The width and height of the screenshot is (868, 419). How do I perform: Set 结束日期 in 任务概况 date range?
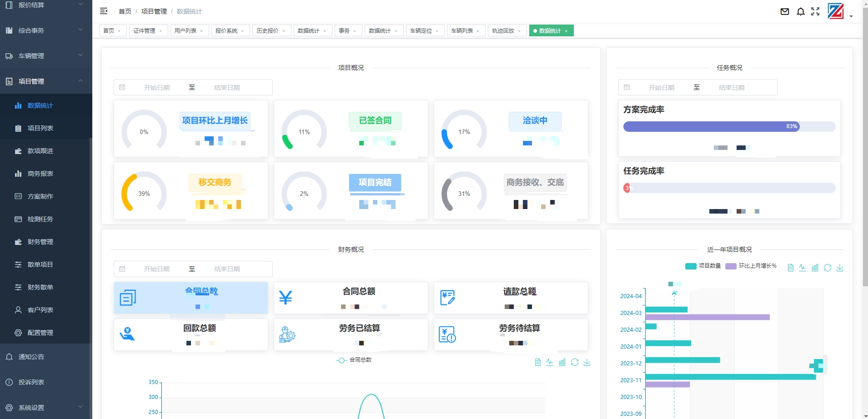(732, 88)
